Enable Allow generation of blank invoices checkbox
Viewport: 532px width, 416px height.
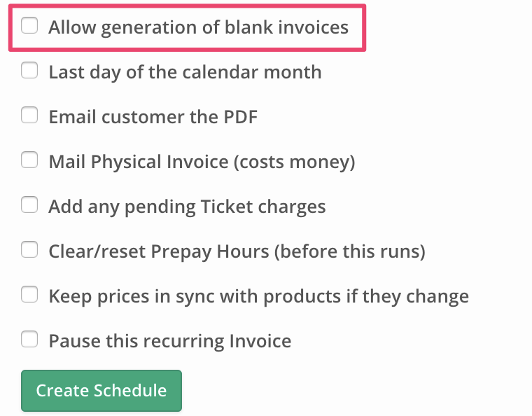29,27
